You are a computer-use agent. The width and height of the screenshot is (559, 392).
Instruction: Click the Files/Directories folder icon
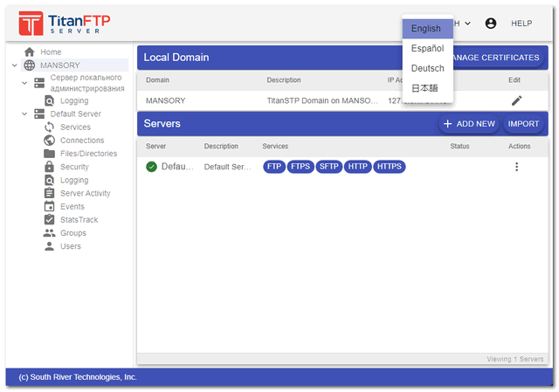point(49,154)
